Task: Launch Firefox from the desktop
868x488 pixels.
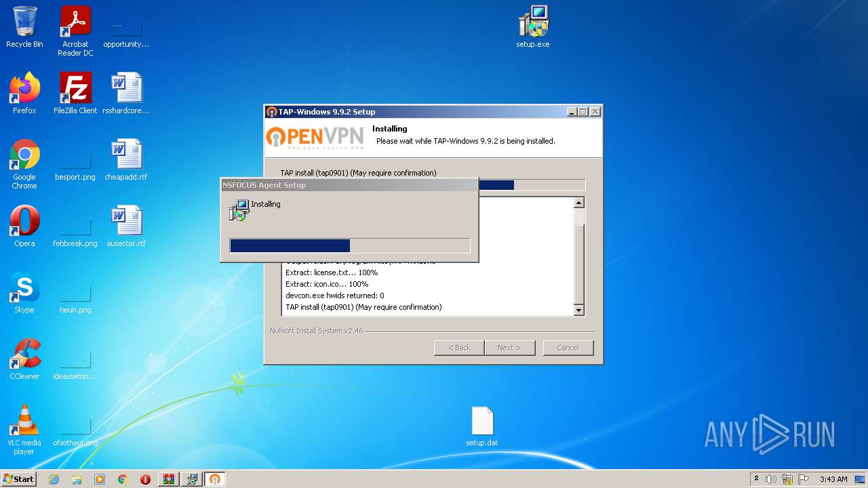Action: coord(24,94)
